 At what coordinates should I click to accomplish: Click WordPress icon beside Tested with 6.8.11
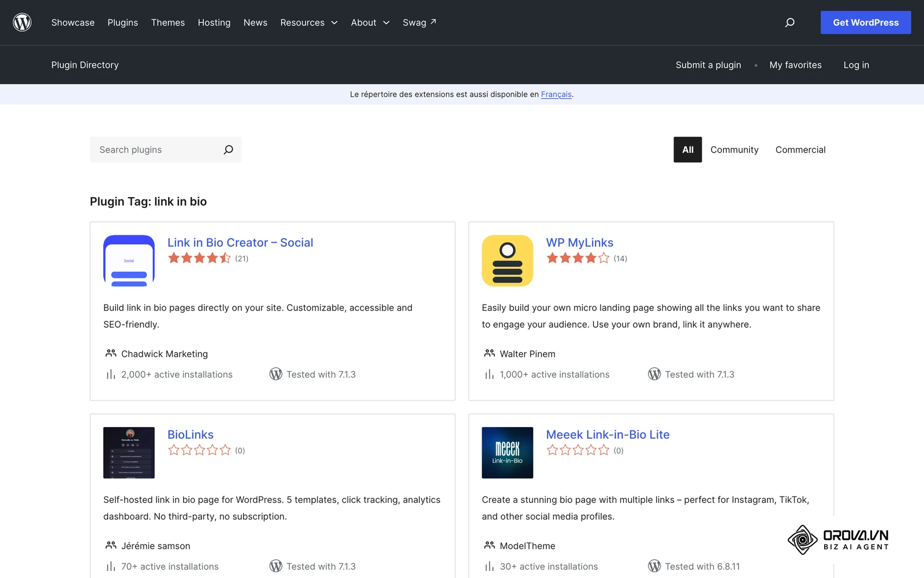tap(654, 566)
